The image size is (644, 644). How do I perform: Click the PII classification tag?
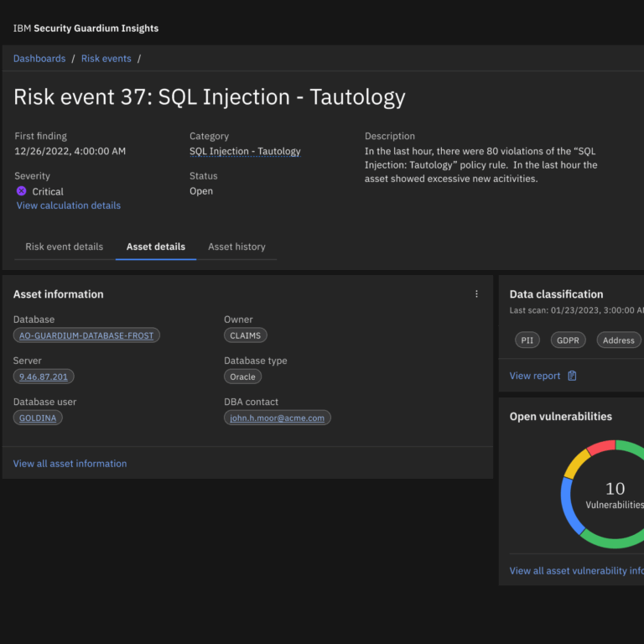click(x=527, y=340)
